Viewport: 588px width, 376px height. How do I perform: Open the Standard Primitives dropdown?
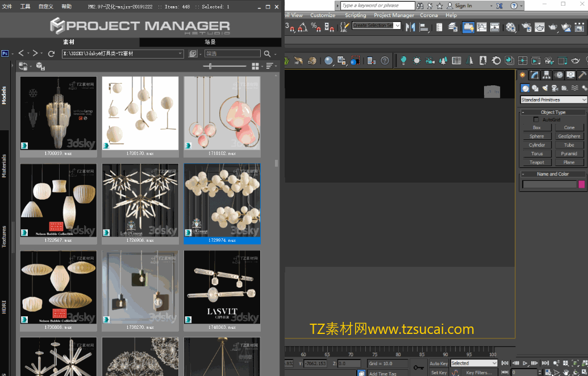click(553, 100)
